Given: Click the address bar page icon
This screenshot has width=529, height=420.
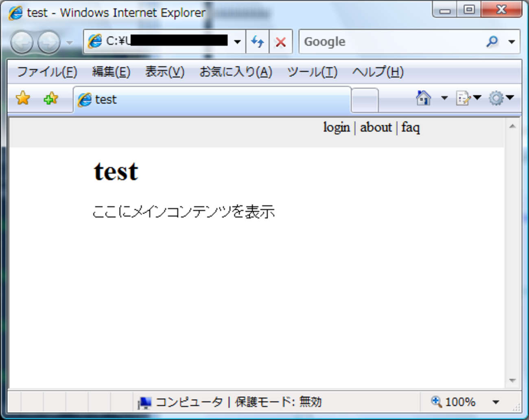Looking at the screenshot, I should pos(95,42).
